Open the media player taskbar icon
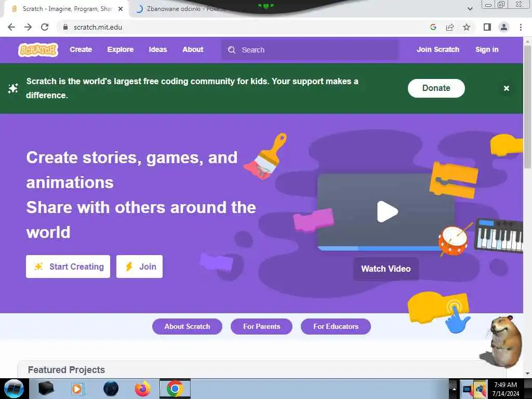This screenshot has width=532, height=399. [x=77, y=389]
